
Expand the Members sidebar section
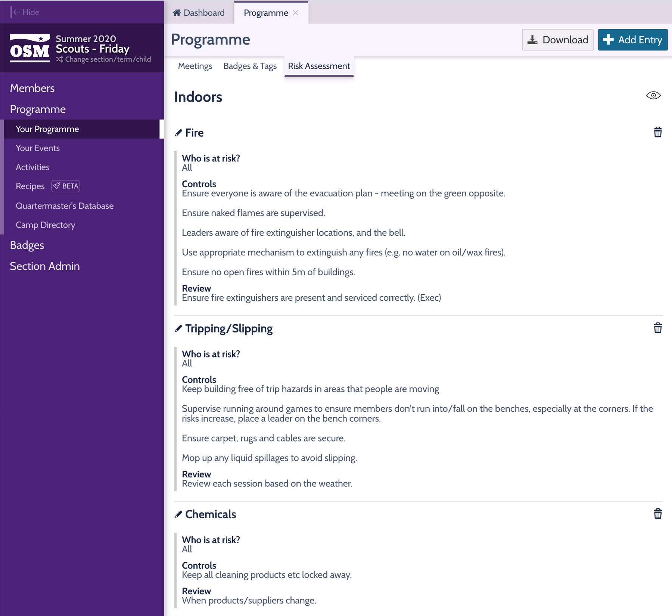click(x=32, y=88)
